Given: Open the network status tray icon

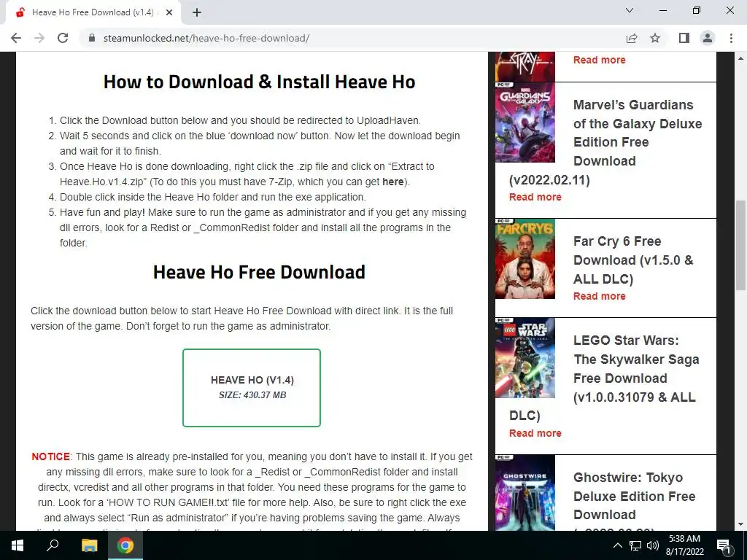Looking at the screenshot, I should [x=635, y=545].
